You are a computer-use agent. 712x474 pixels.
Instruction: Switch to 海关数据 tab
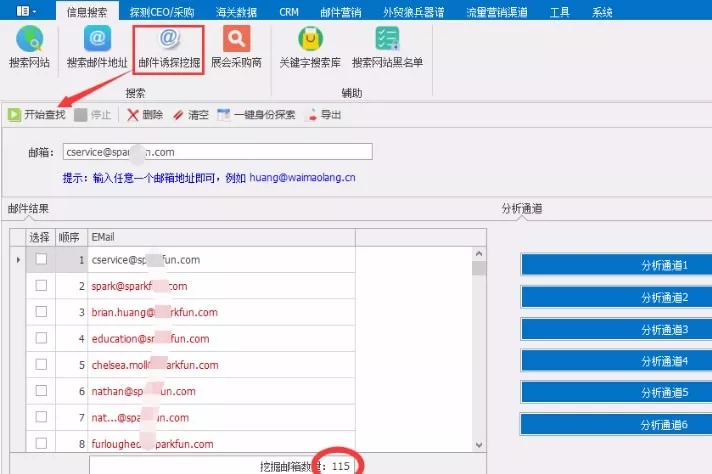234,11
